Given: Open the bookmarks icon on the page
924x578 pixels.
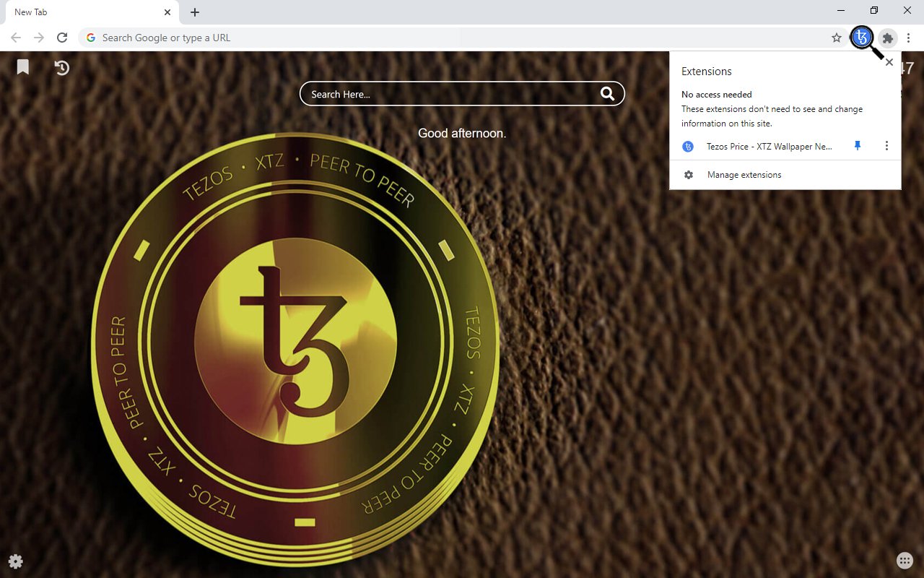Looking at the screenshot, I should pos(23,67).
